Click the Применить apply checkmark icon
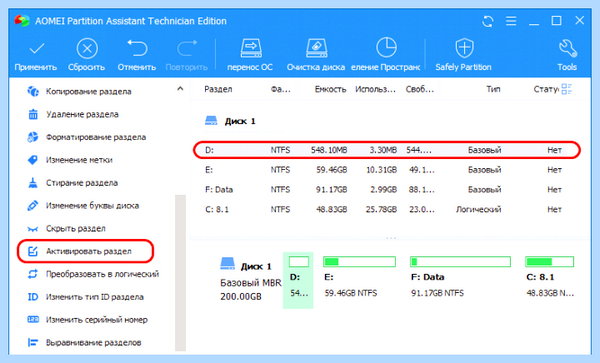The height and width of the screenshot is (363, 600). click(37, 49)
